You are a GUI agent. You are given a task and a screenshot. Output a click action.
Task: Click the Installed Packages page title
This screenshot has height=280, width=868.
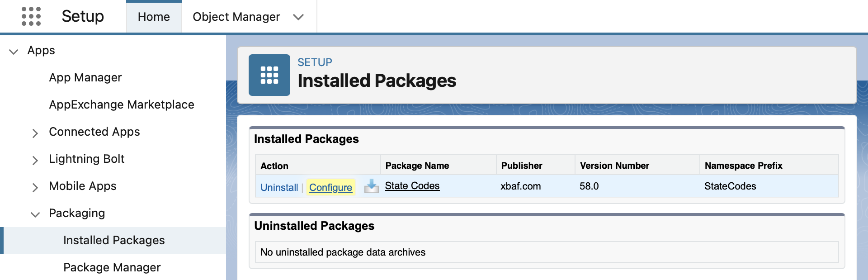tap(377, 81)
